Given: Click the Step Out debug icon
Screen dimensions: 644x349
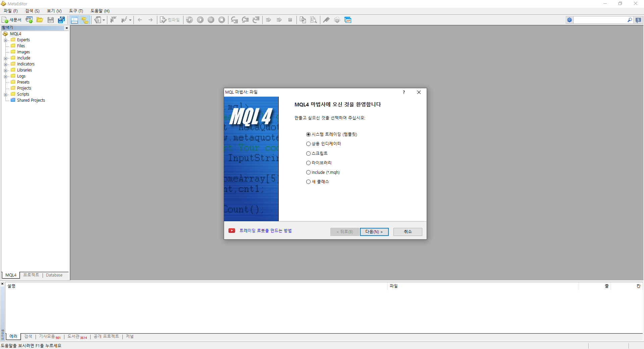Looking at the screenshot, I should tap(256, 20).
